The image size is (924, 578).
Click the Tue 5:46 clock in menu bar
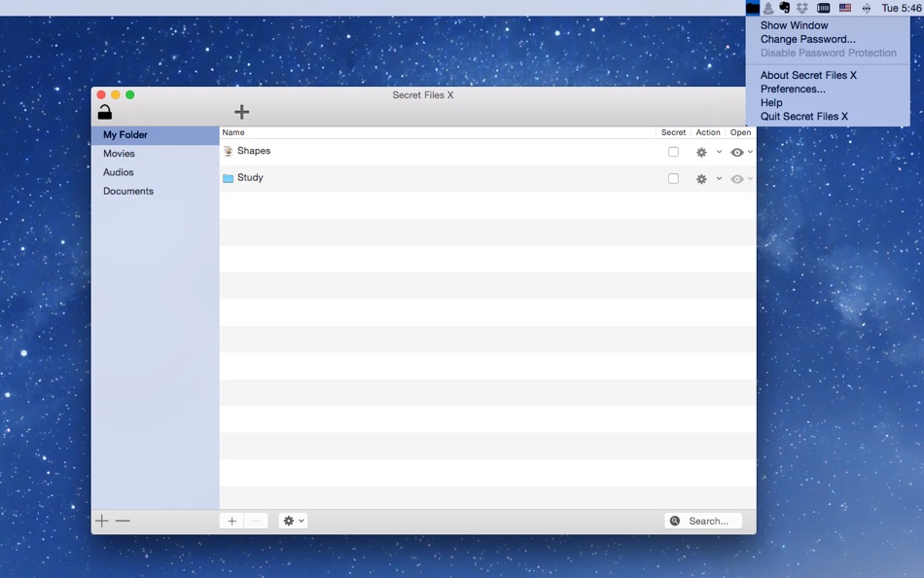(901, 8)
